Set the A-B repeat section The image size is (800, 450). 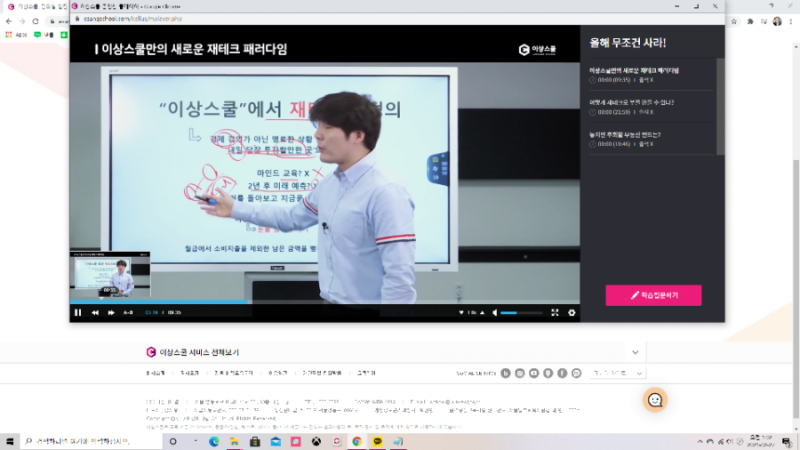(x=128, y=313)
